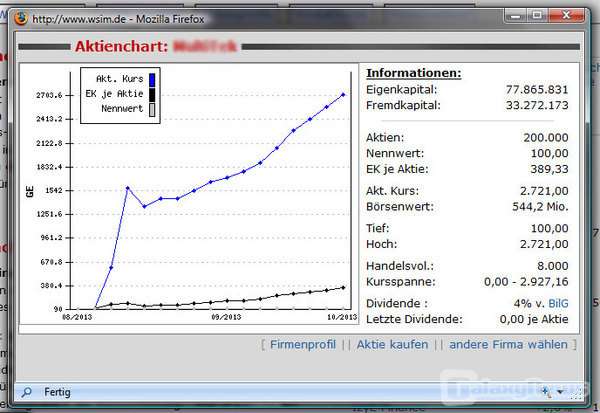Click the Tief value 100,00
600x413 pixels.
click(549, 229)
